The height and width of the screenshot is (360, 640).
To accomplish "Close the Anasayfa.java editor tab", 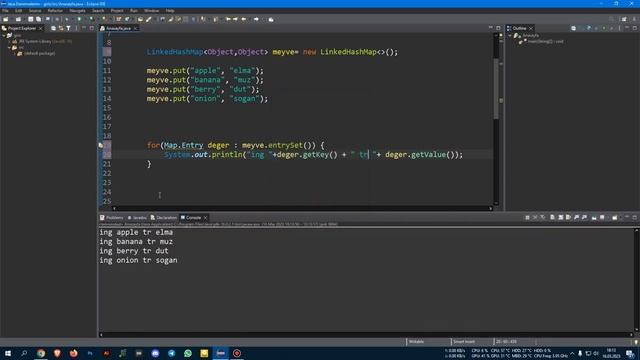I will (x=136, y=28).
